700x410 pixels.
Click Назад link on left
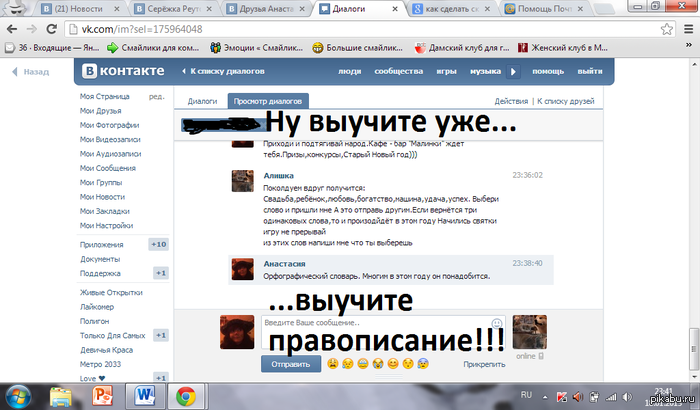tap(30, 71)
